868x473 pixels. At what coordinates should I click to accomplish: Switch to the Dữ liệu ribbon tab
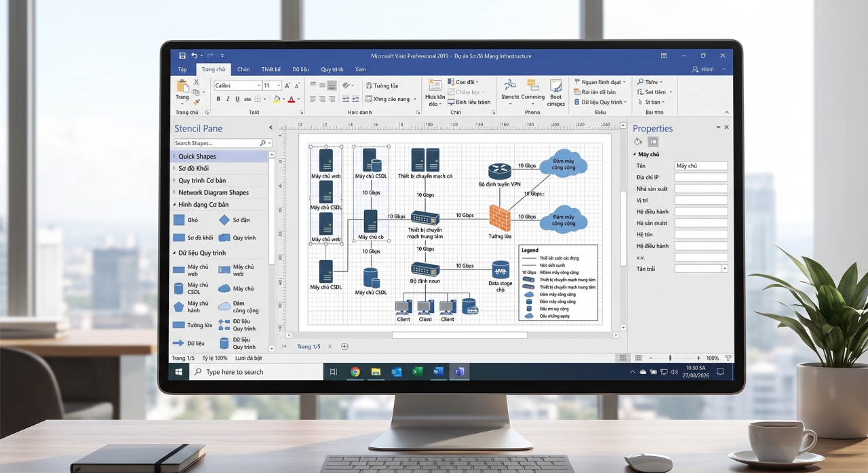pos(300,69)
